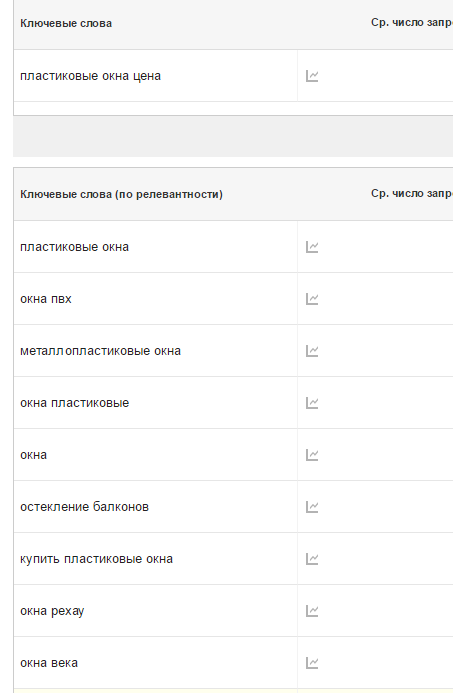Screen dimensions: 453x693
Task: Select the окна пвх keyword row
Action: point(156,299)
